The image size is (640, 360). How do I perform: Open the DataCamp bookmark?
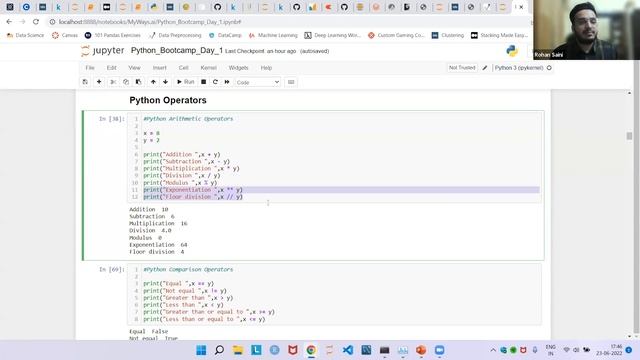[x=225, y=36]
